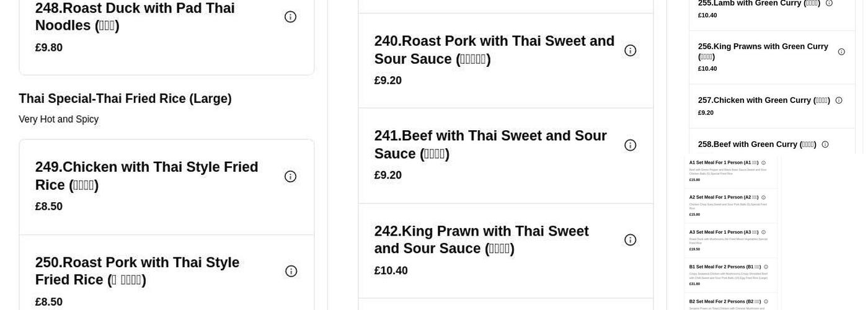Open info for B1 Set Meal 2 Persons
This screenshot has height=310, width=868.
(x=766, y=267)
